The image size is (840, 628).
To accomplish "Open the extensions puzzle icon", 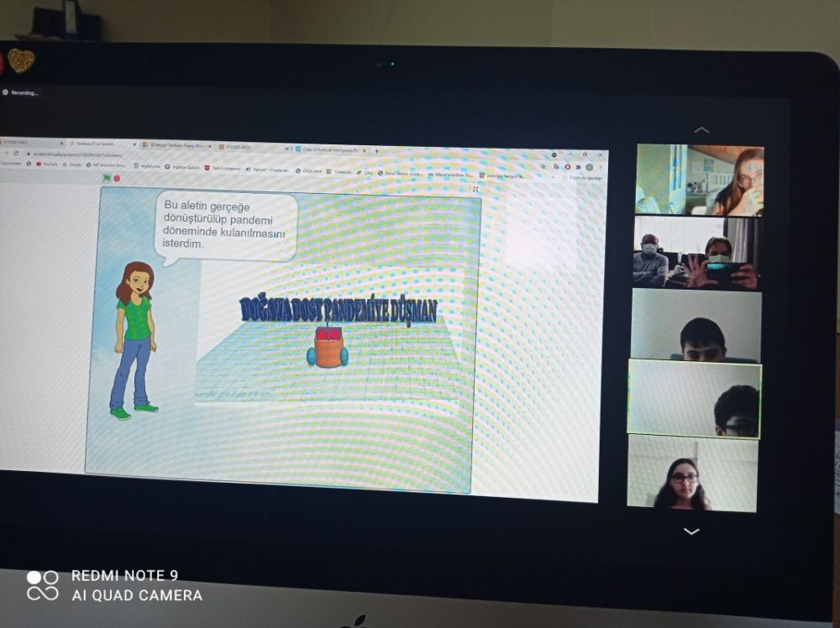I will (x=578, y=167).
